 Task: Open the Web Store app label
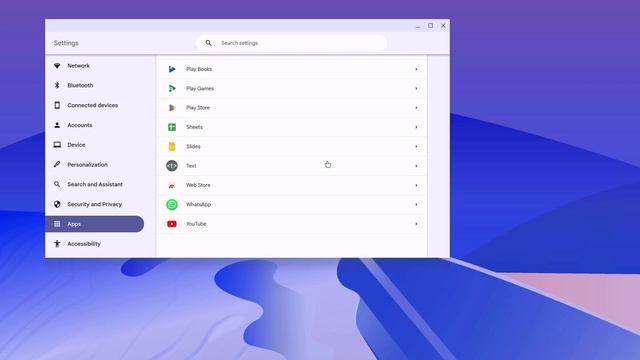(x=198, y=185)
